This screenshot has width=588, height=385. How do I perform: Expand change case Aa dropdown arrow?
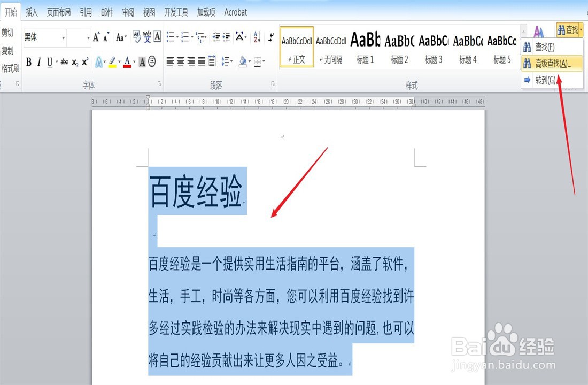coord(126,37)
